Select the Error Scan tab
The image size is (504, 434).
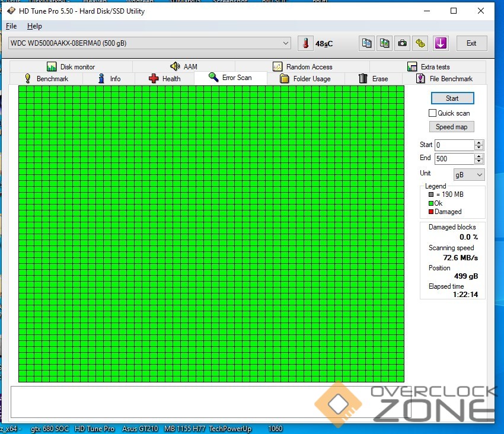[231, 78]
